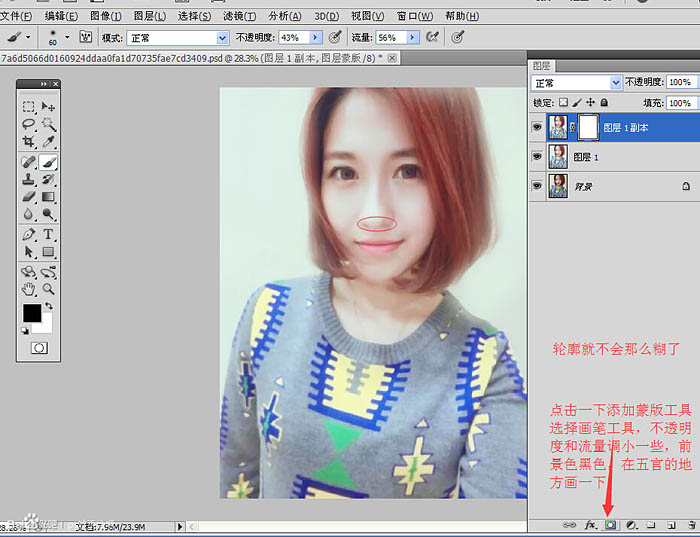700x537 pixels.
Task: Click the Add layer mask icon
Action: tap(610, 525)
